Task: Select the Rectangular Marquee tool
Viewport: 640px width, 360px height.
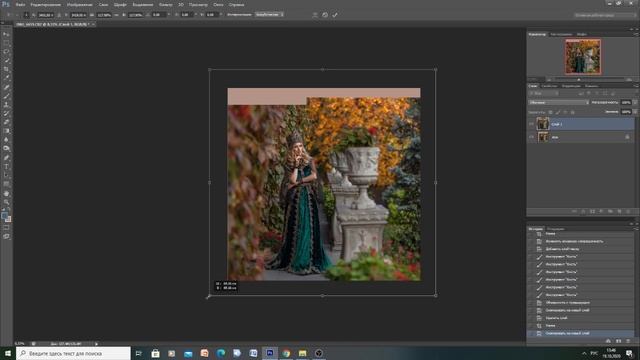Action: 6,43
